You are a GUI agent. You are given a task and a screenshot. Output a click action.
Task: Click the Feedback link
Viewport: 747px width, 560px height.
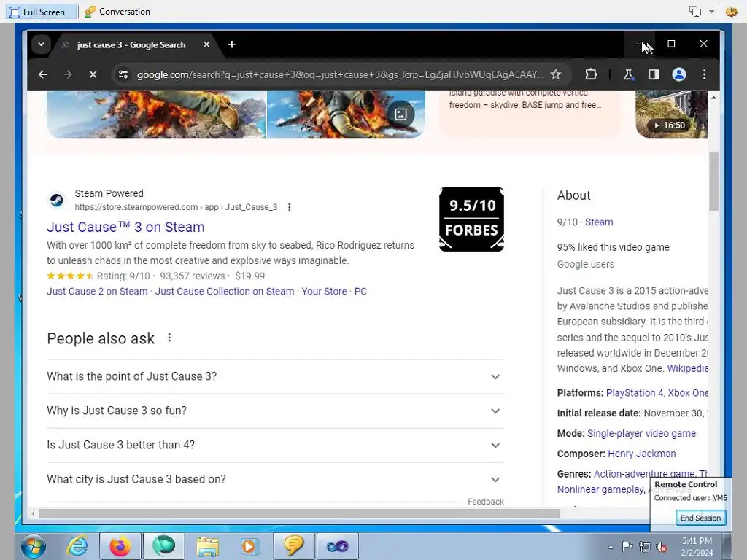tap(485, 502)
